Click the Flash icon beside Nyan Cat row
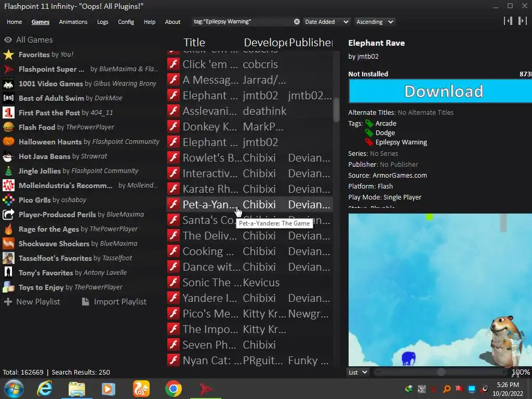 click(x=174, y=361)
